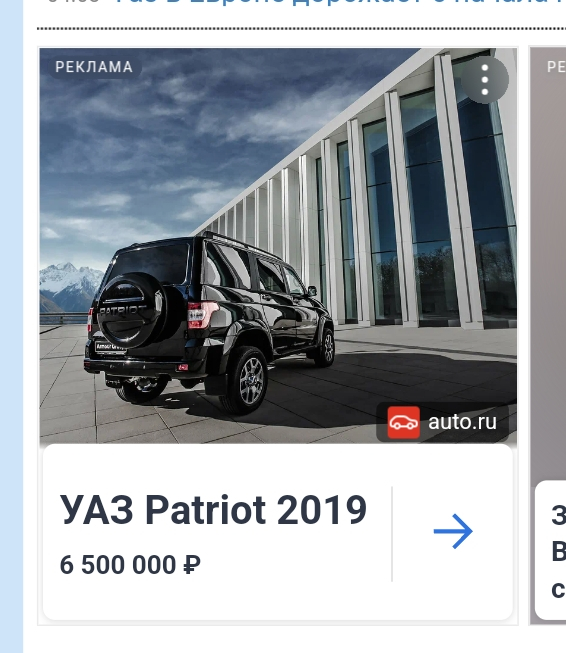Click the partial РЕ badge on the right ad

(x=556, y=67)
